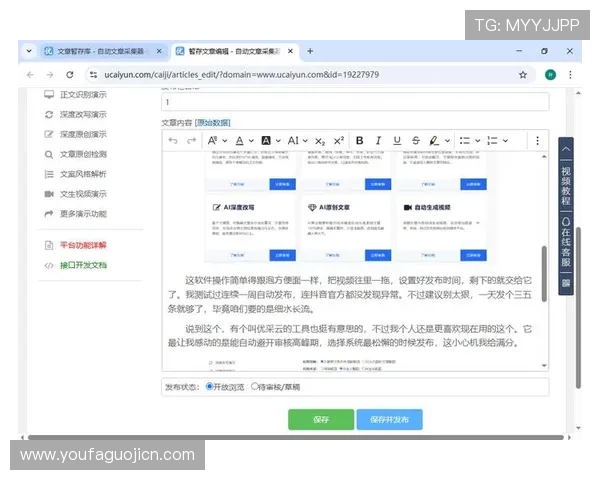This screenshot has height=480, width=600.
Task: Expand the highlighter dropdown arrow
Action: tap(447, 141)
